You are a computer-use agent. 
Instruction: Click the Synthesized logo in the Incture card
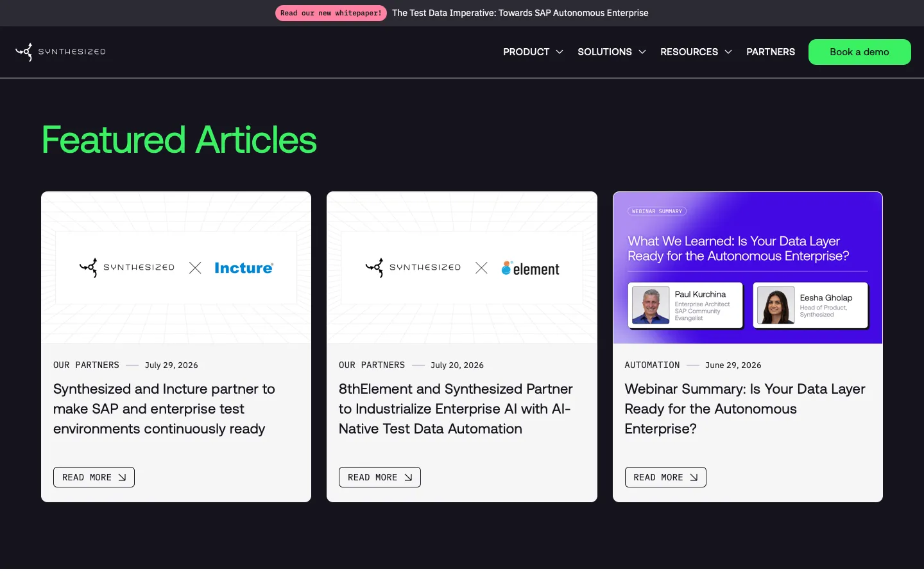(x=127, y=267)
